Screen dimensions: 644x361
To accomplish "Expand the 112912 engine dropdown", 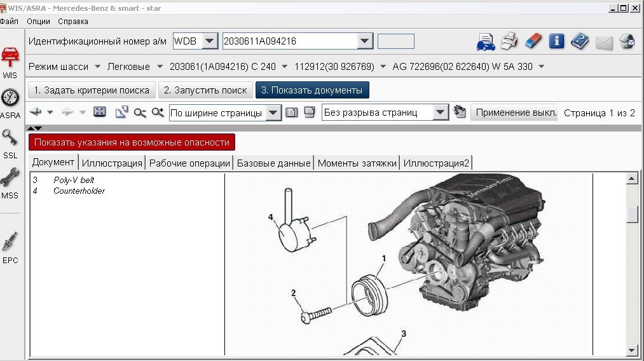I will (x=383, y=67).
